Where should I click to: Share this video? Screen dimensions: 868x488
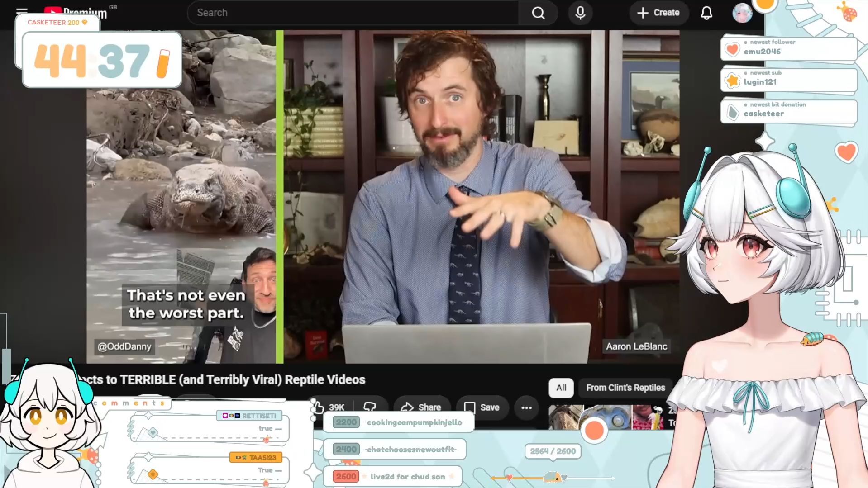(x=421, y=407)
